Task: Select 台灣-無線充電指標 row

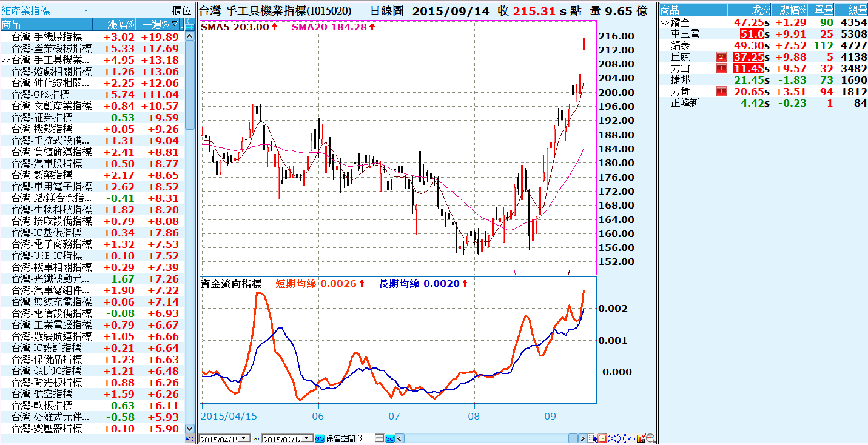Action: pyautogui.click(x=92, y=301)
